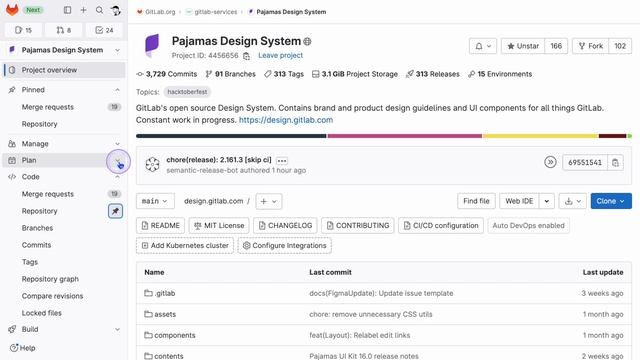Image resolution: width=640 pixels, height=360 pixels.
Task: Open CI/CD configuration button
Action: 441,225
